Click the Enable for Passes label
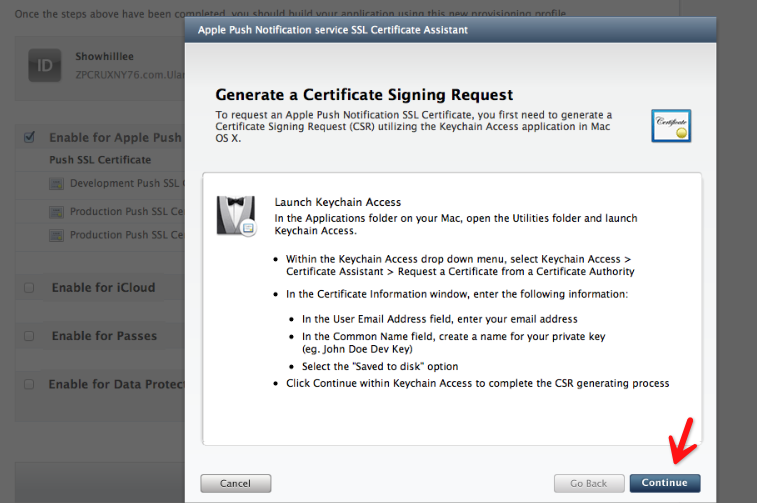757x503 pixels. [x=104, y=336]
